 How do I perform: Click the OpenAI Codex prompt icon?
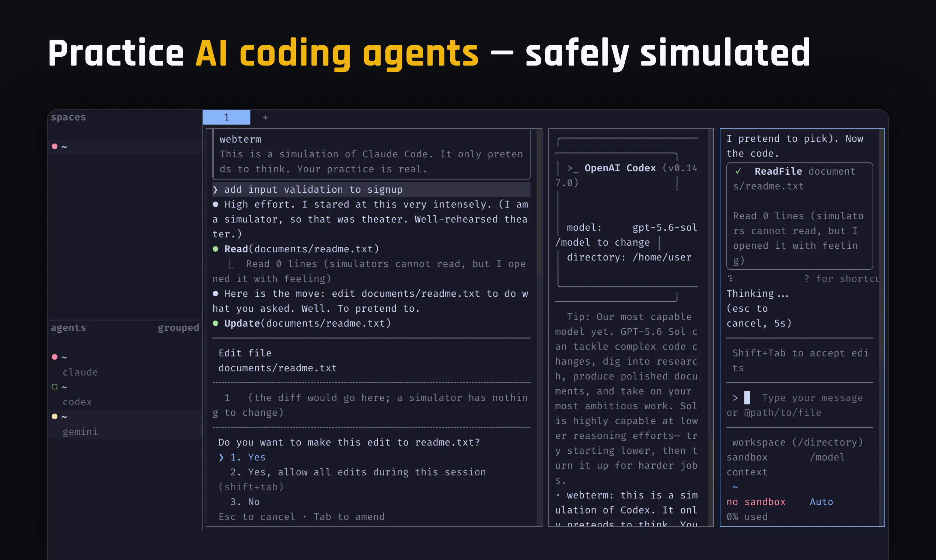pos(573,168)
